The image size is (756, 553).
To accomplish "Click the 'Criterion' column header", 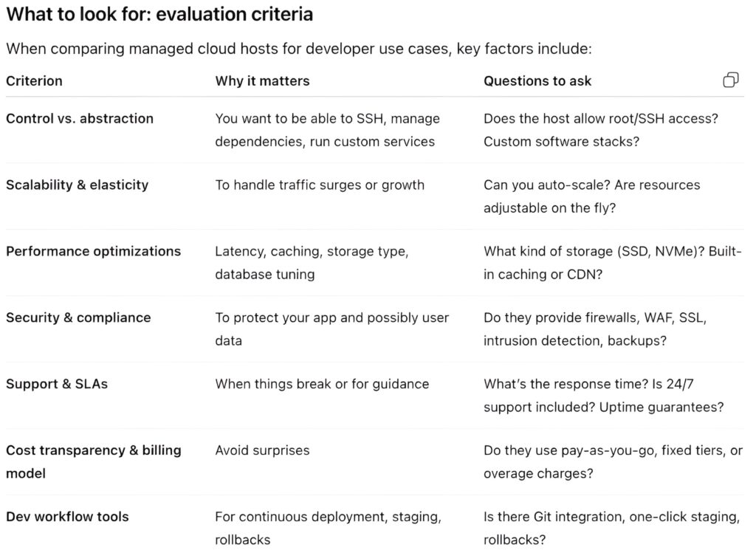I will pos(34,81).
